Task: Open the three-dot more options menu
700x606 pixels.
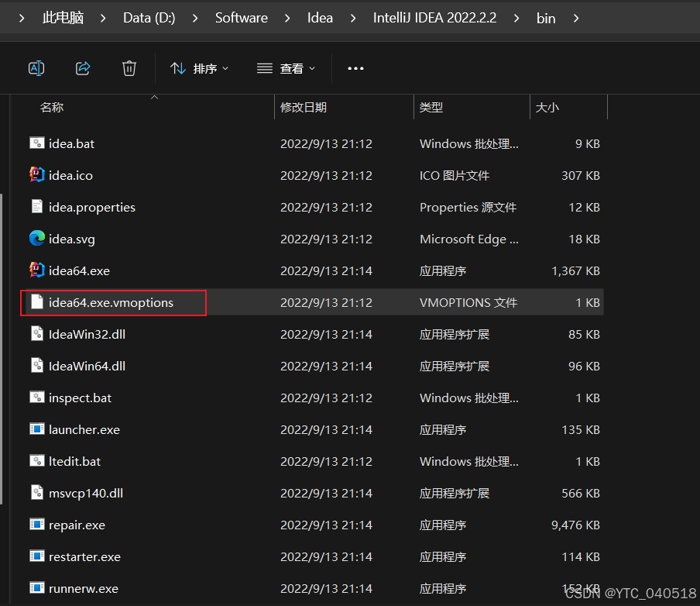Action: tap(355, 68)
